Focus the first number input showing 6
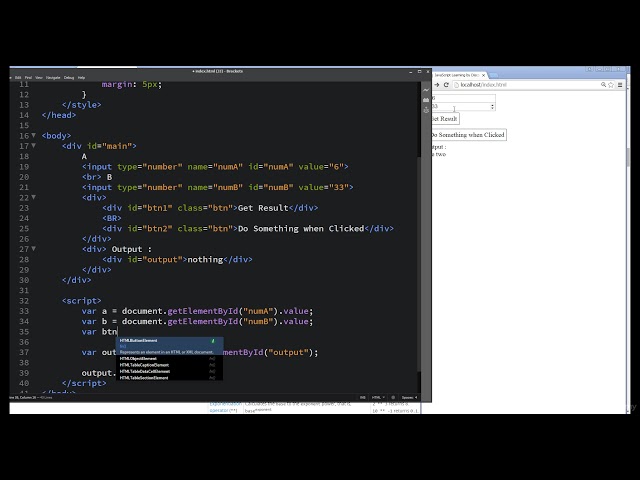Image resolution: width=640 pixels, height=480 pixels. (x=464, y=98)
